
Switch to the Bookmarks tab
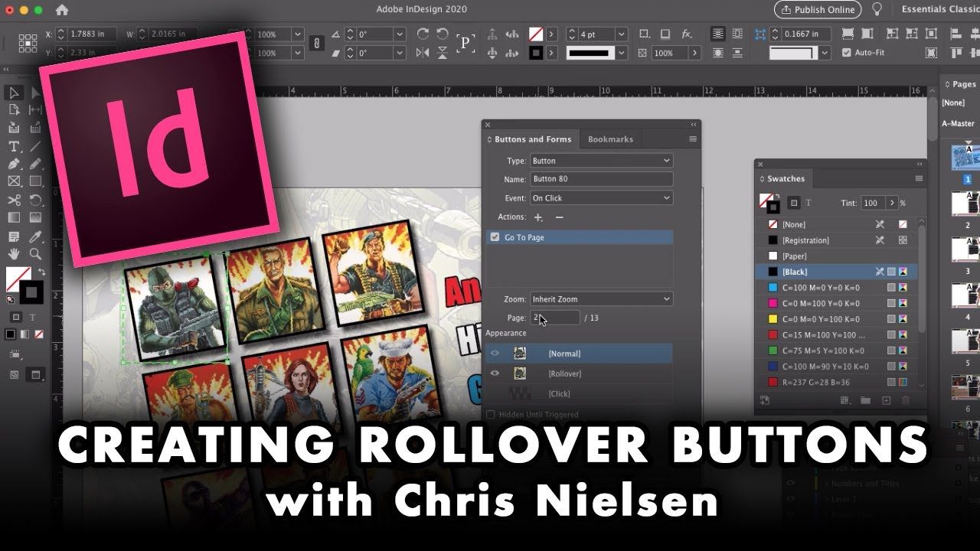coord(610,139)
